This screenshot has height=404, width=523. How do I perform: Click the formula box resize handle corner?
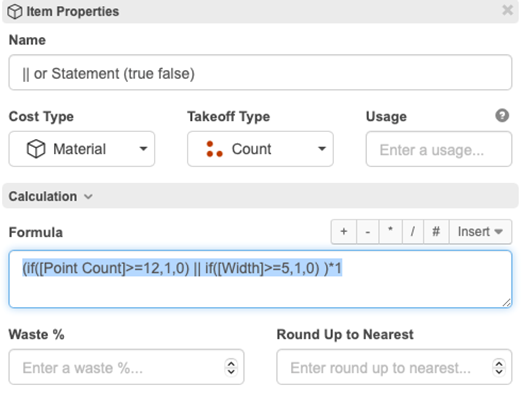(x=506, y=302)
